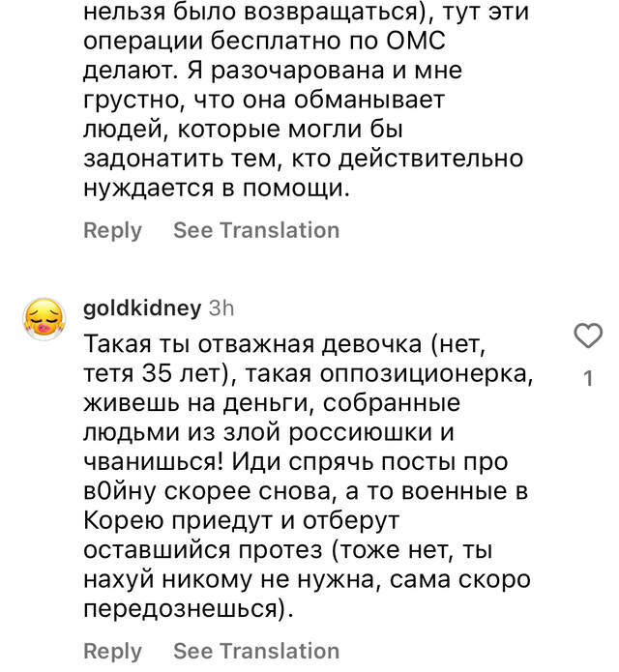
Task: Click the word "Корею" in goldkidney's comment
Action: (x=124, y=521)
